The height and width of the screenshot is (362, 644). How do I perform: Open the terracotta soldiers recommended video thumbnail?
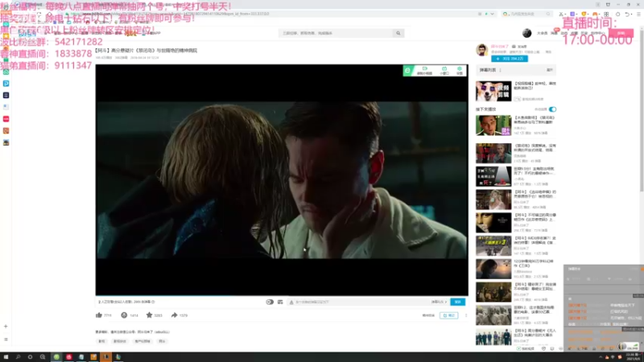(x=493, y=315)
